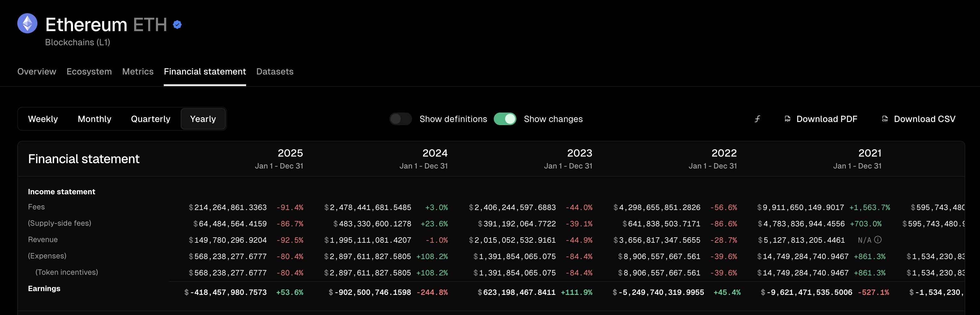Click the Income statement section heading
The image size is (980, 315).
[x=62, y=192]
